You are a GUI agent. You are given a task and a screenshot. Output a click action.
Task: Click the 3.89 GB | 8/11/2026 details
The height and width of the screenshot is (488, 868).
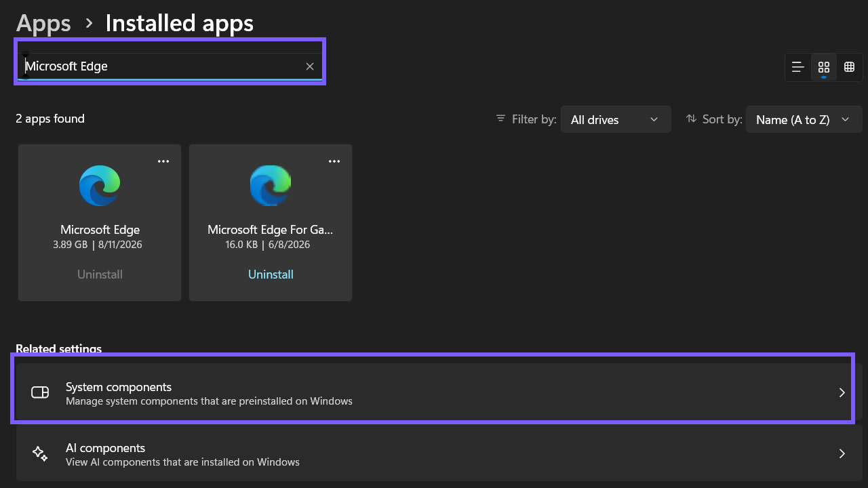pos(98,245)
